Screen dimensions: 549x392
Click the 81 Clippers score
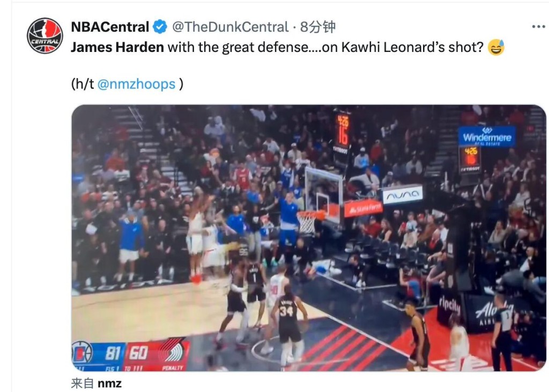coord(113,353)
